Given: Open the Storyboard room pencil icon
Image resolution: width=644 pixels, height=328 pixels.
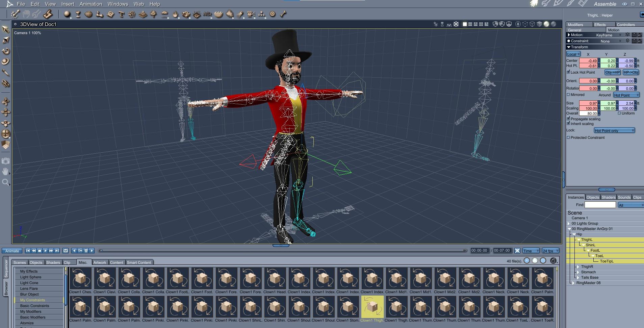Looking at the screenshot, I should click(x=558, y=4).
